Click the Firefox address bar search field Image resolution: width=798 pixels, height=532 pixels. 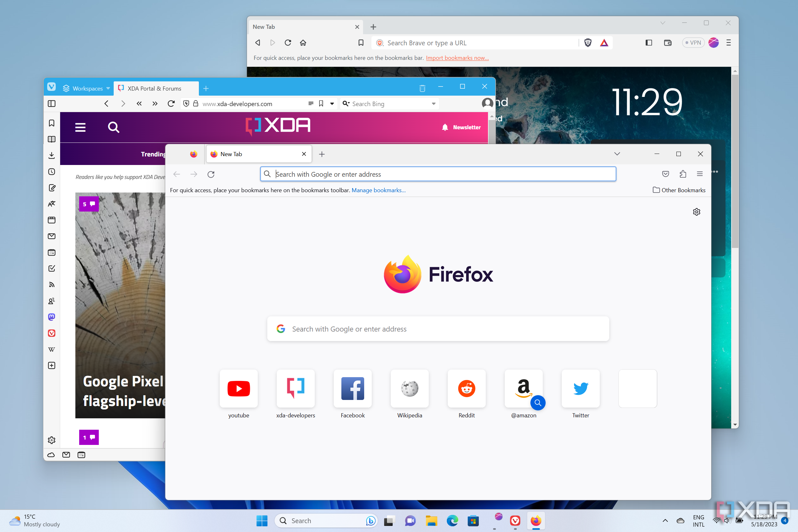click(438, 174)
